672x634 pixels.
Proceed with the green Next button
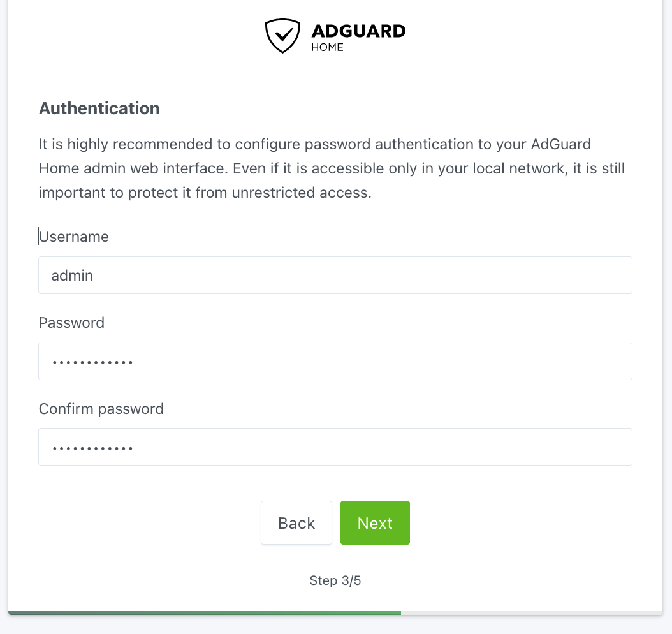[x=375, y=523]
